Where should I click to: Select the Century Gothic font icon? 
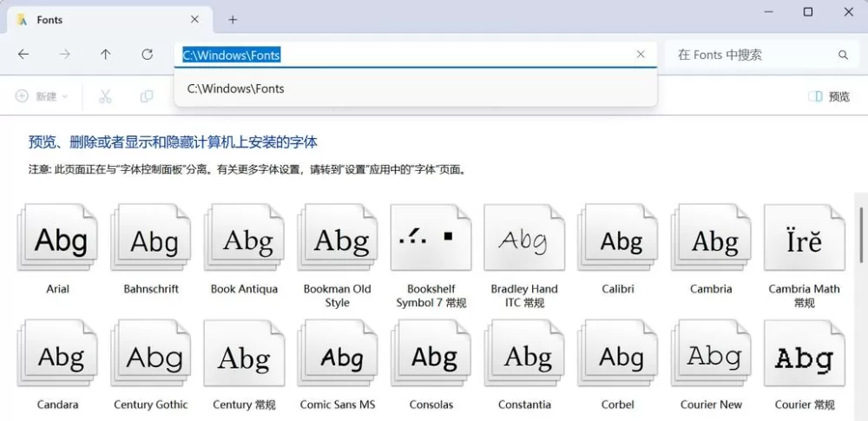click(151, 353)
